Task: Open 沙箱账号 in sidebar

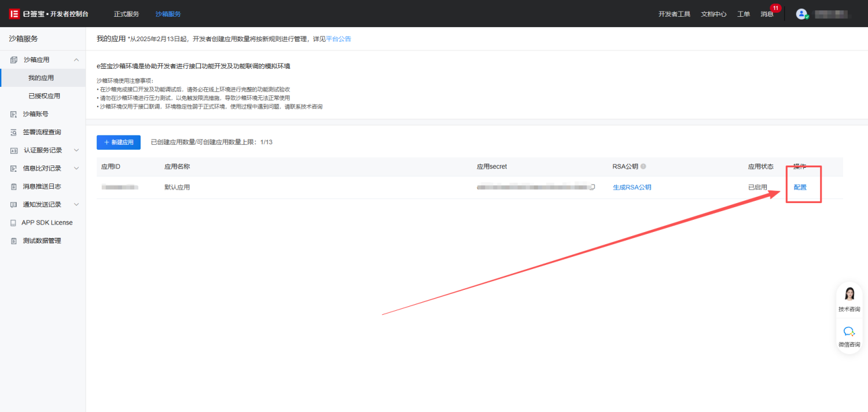Action: [x=35, y=114]
